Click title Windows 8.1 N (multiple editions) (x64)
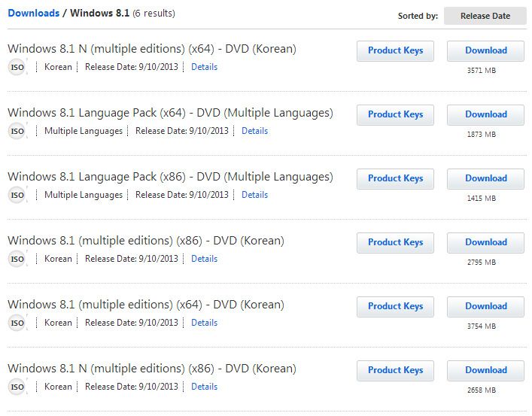Viewport: 532px width, 416px height. [152, 49]
